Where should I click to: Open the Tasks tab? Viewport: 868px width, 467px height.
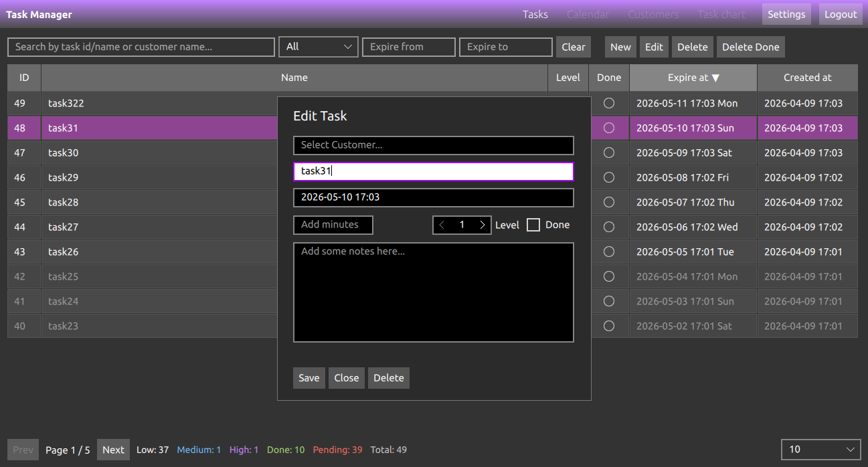click(x=535, y=14)
